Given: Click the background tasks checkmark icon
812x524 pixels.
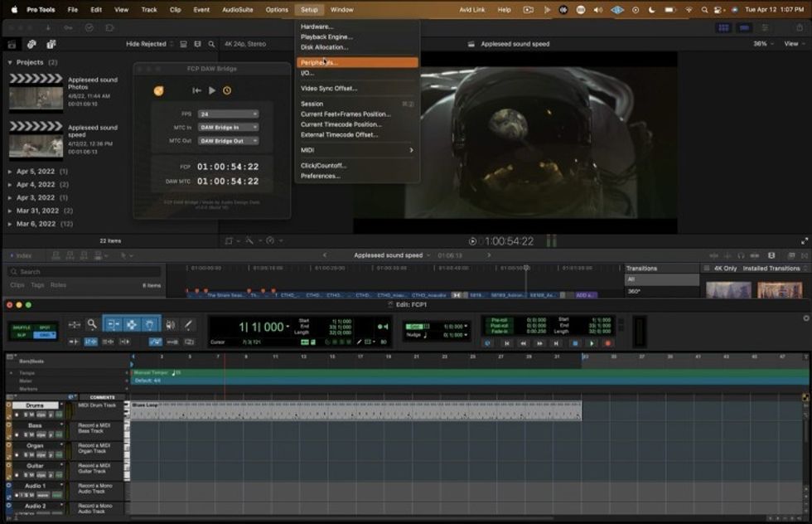Looking at the screenshot, I should pyautogui.click(x=89, y=27).
